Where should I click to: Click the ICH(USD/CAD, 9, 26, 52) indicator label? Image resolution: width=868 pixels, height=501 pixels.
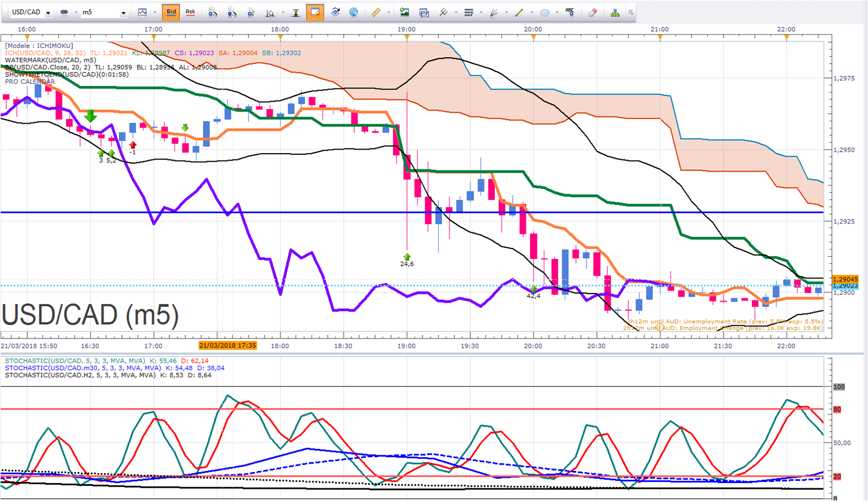click(45, 53)
